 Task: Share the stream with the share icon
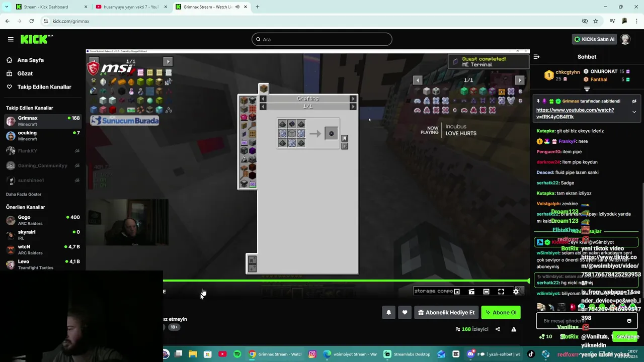point(498,329)
